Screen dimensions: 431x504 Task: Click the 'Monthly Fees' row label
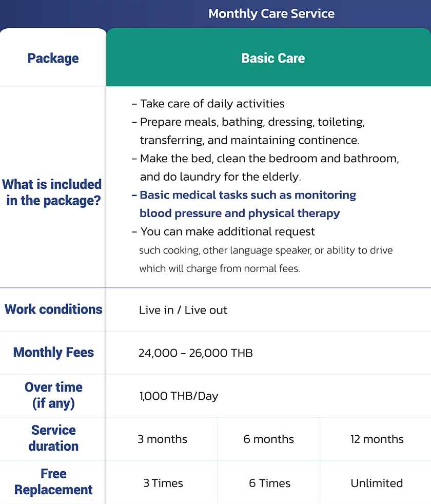(x=53, y=353)
